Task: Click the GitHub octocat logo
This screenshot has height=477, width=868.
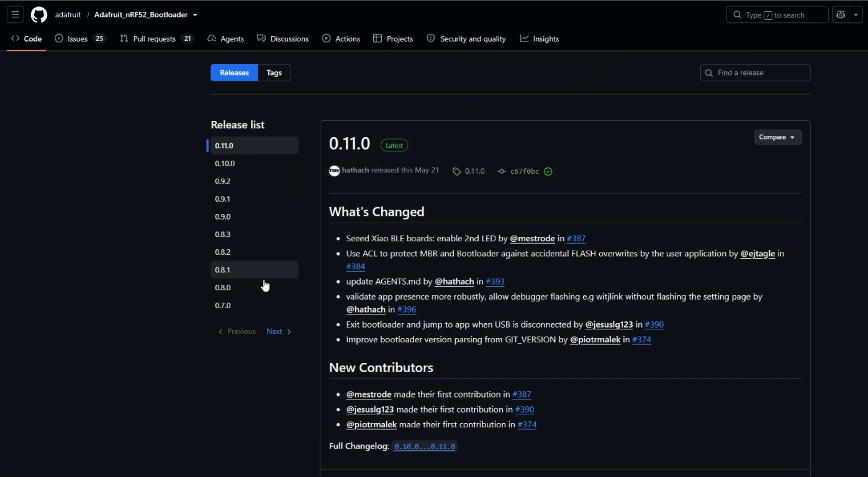Action: 39,14
